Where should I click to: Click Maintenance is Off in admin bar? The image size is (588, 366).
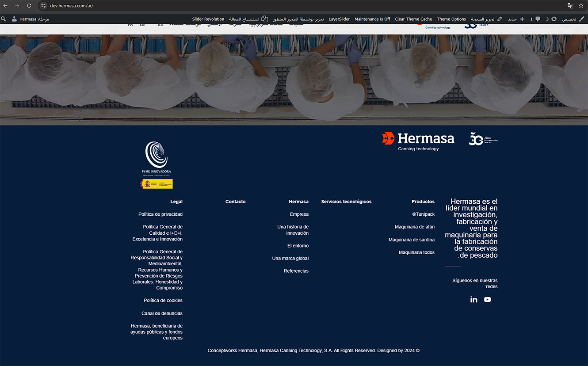[x=372, y=19]
